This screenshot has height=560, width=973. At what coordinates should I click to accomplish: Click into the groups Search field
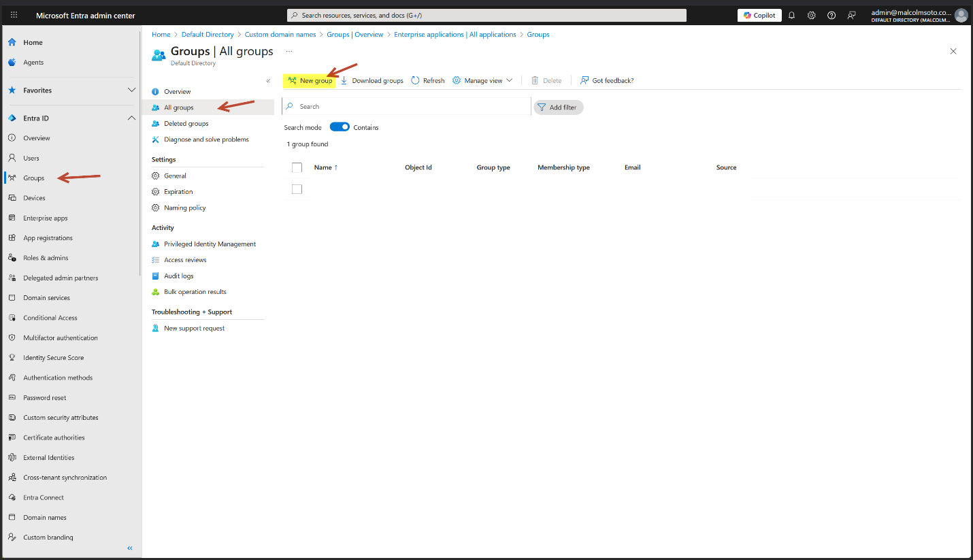(x=408, y=107)
